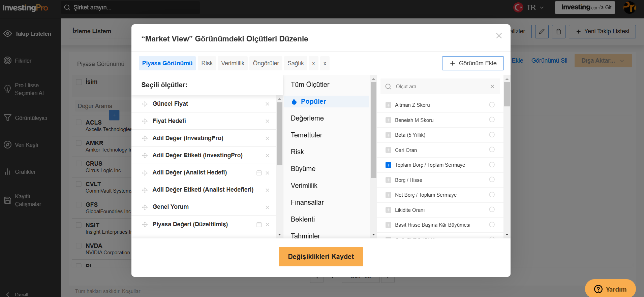
Task: Click Görünümü Sil link
Action: (x=549, y=61)
